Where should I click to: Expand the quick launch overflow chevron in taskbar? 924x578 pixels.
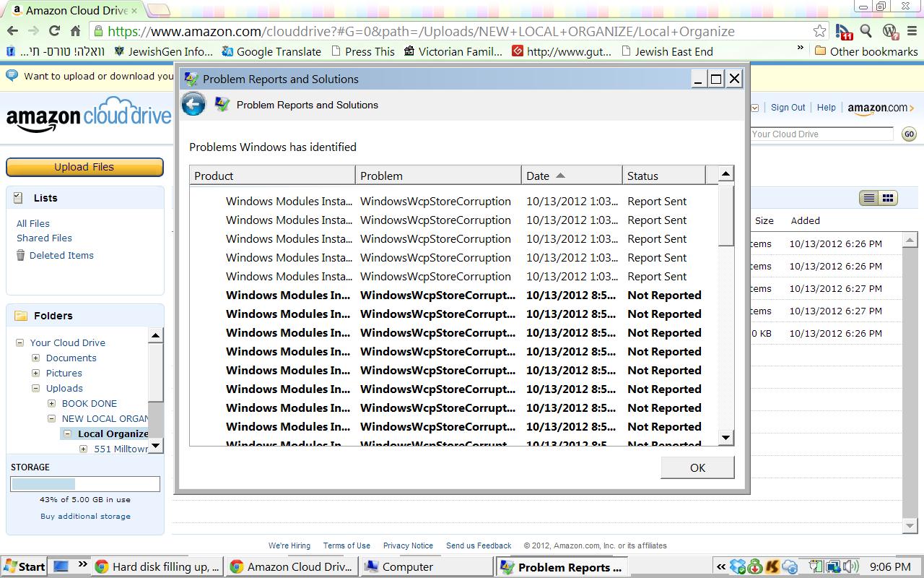point(82,565)
